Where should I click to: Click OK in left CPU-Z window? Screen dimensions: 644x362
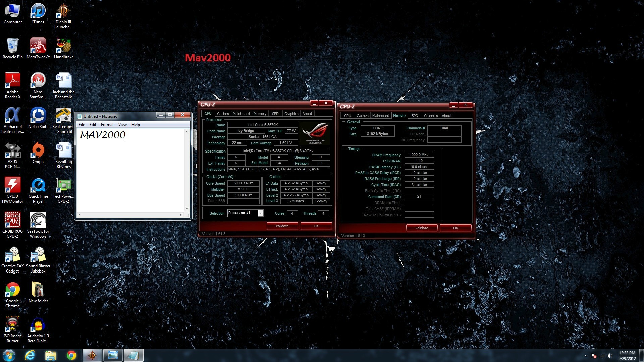(x=316, y=226)
